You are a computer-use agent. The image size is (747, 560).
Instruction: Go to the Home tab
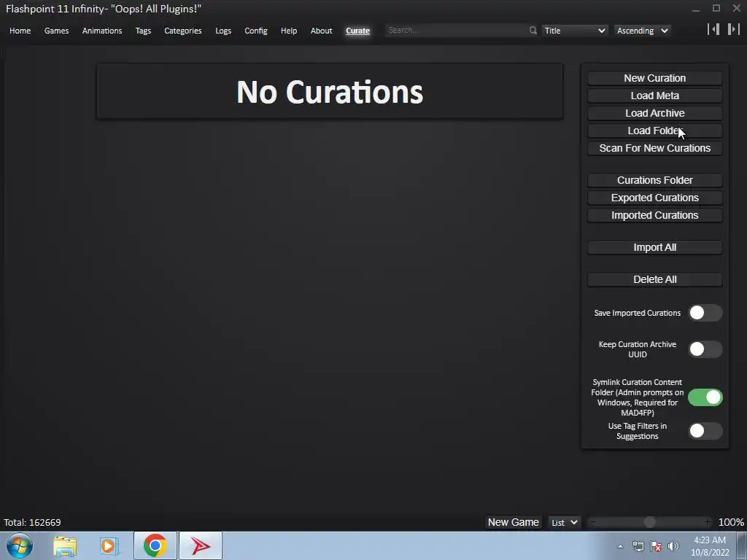20,31
